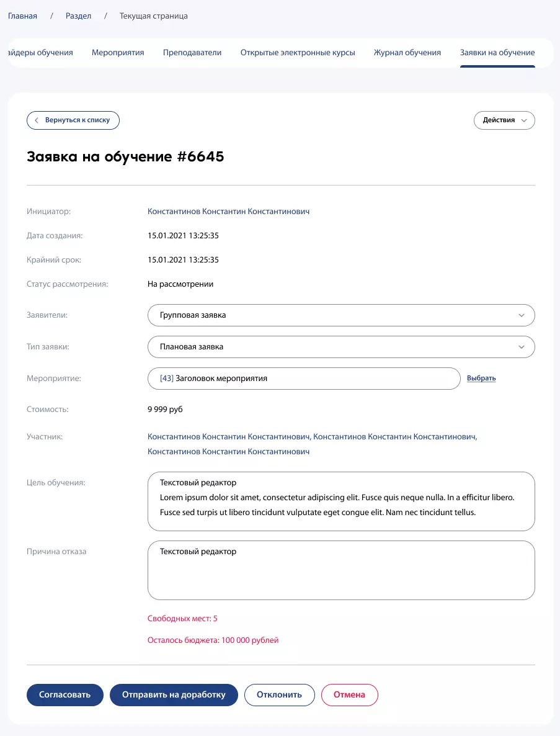Click into the Цель обучения text editor
Viewport: 560px width, 736px height.
(340, 501)
